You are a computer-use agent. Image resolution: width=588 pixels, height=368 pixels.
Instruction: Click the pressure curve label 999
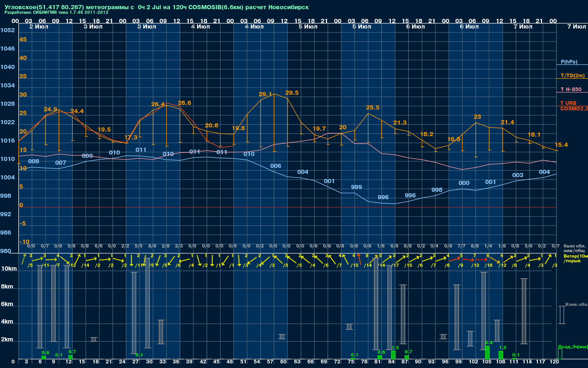click(x=356, y=187)
